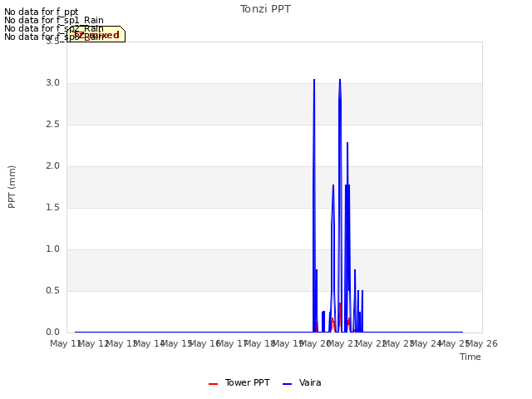Click the May 11 x-axis tick label
Screen dimensions: 532x399
[66, 343]
